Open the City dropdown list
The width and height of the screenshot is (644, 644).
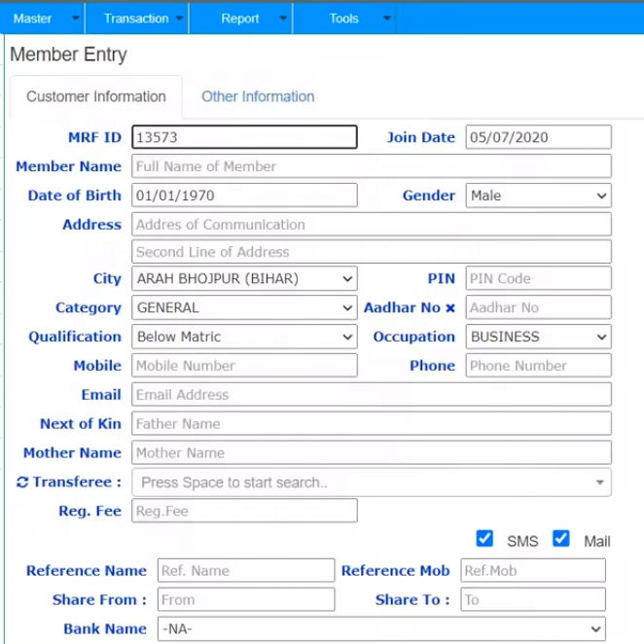click(244, 279)
